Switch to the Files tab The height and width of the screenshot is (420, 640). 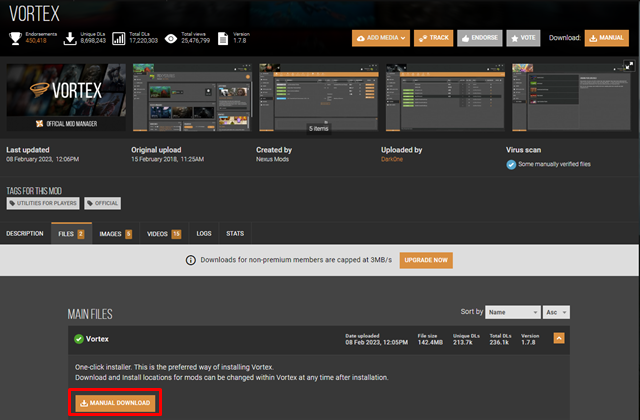pos(71,233)
